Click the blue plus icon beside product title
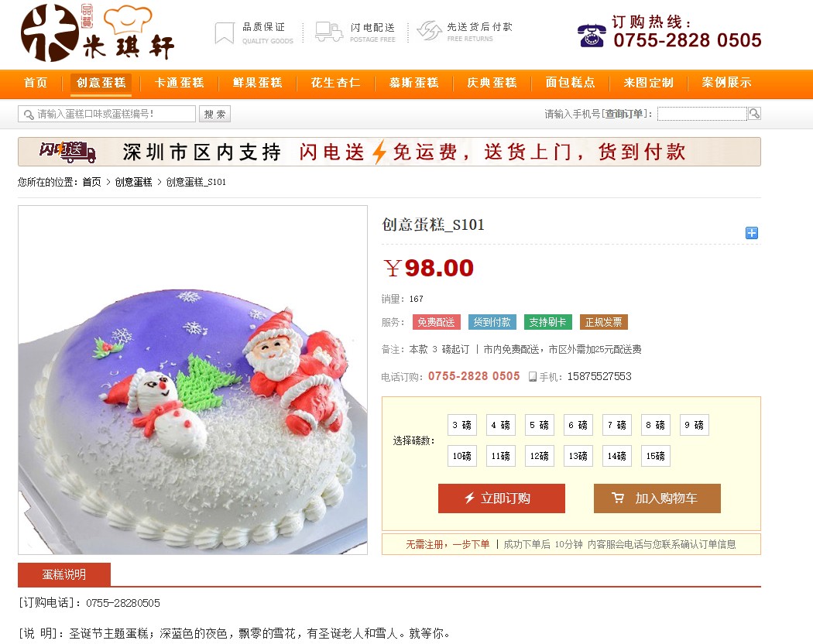Image resolution: width=813 pixels, height=644 pixels. coord(751,233)
